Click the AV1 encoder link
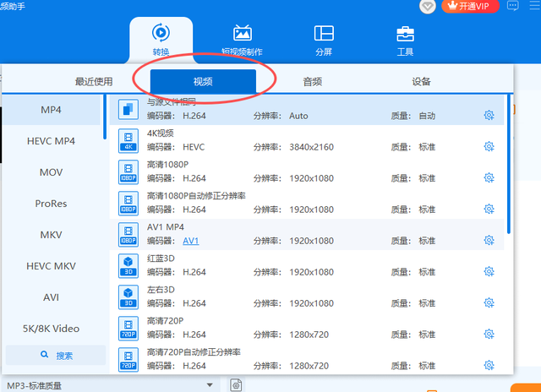Image resolution: width=541 pixels, height=392 pixels. pyautogui.click(x=191, y=241)
